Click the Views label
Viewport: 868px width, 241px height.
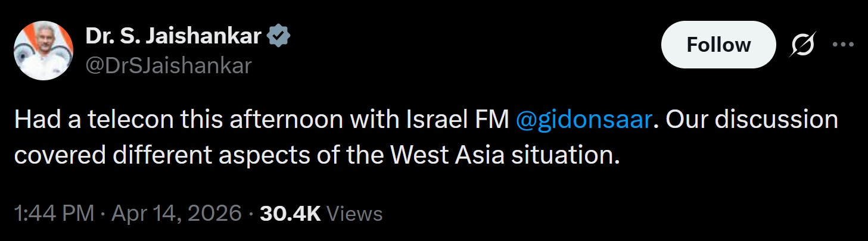click(355, 213)
